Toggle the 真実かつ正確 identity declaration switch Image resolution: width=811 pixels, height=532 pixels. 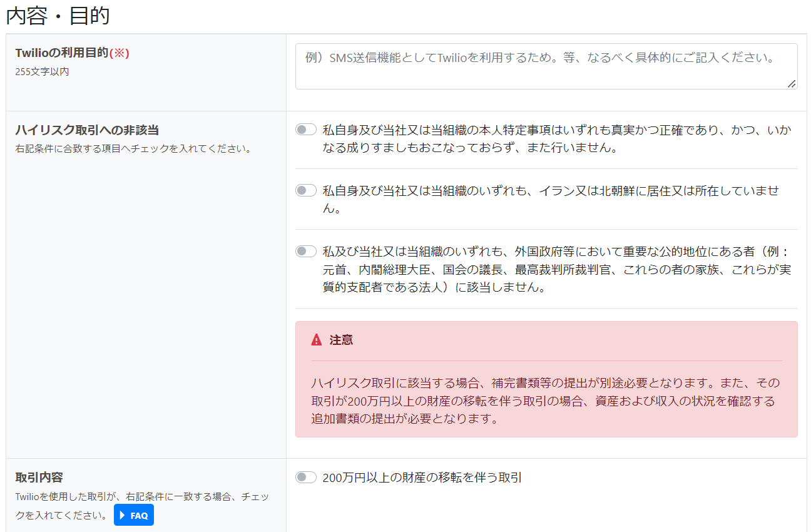point(306,130)
